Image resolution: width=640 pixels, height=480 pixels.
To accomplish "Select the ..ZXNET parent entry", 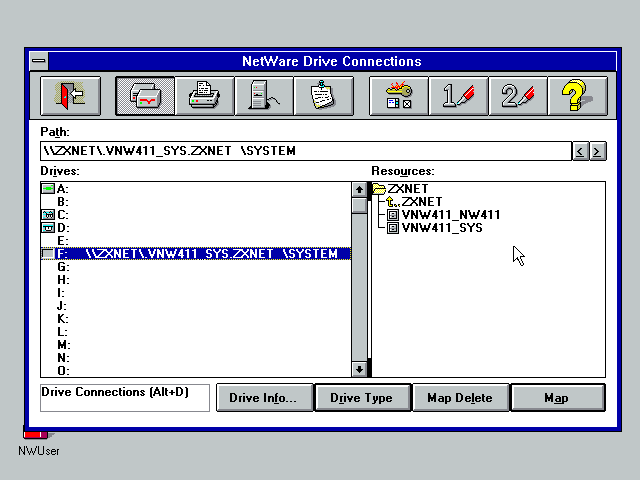I will tap(422, 202).
